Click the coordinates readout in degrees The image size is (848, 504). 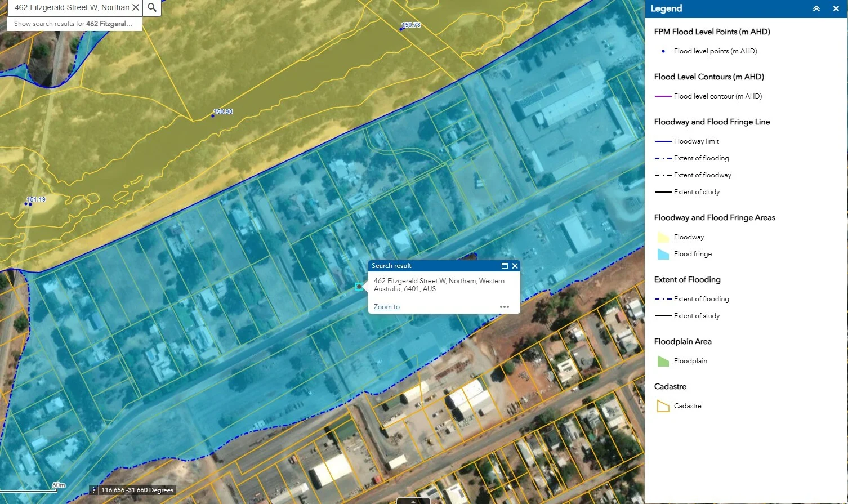(x=137, y=490)
